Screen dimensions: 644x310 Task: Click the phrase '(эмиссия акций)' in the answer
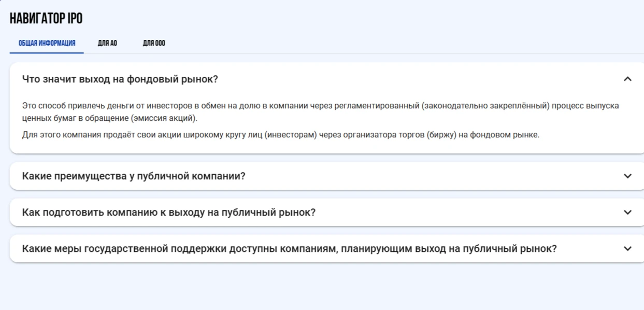tap(164, 119)
